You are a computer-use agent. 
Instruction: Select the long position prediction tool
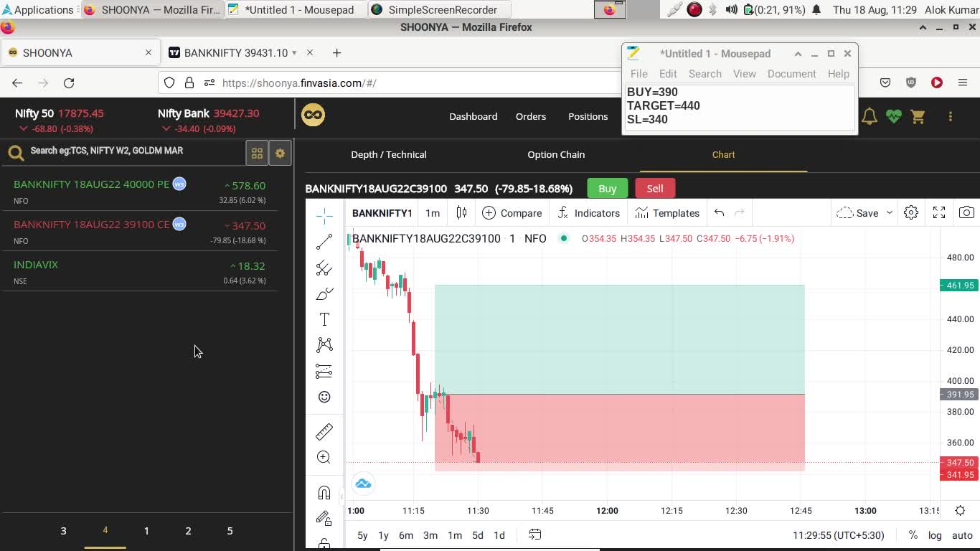(x=324, y=371)
